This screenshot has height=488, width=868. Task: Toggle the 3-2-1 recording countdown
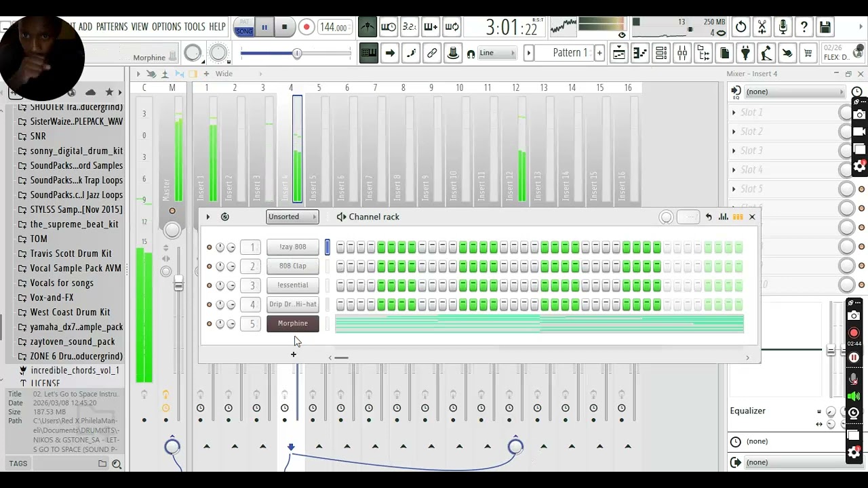[x=410, y=27]
